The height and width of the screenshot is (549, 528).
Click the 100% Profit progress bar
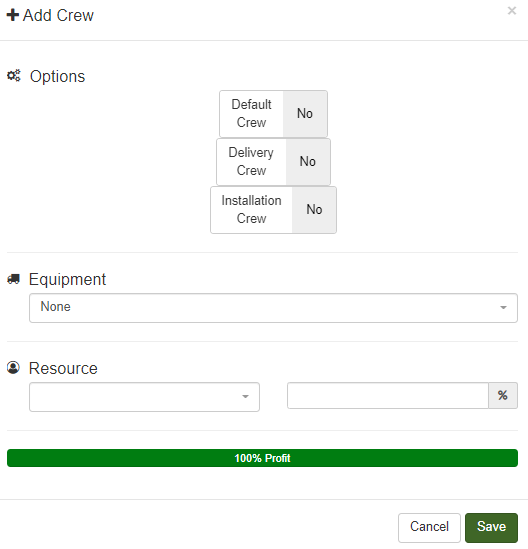262,458
